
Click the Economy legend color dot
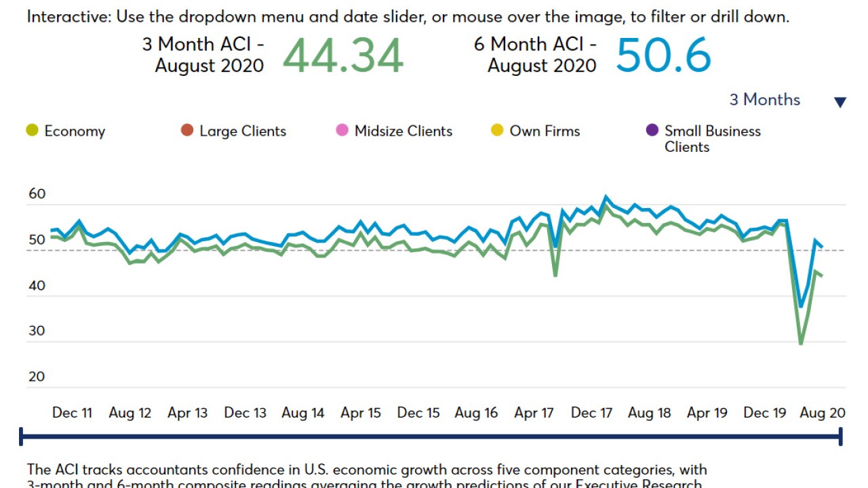[32, 131]
